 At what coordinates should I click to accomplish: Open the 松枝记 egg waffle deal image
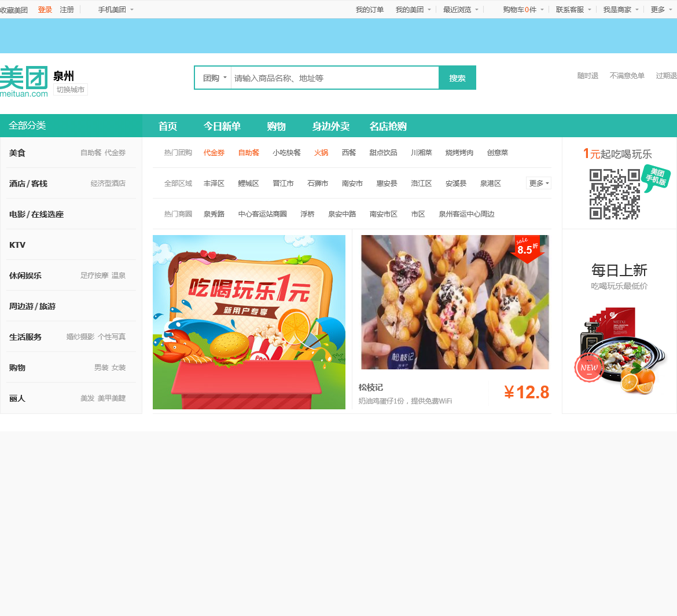coord(455,302)
